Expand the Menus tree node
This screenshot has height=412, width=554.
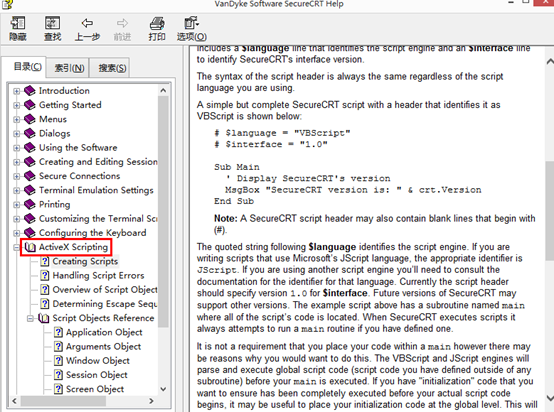point(16,119)
